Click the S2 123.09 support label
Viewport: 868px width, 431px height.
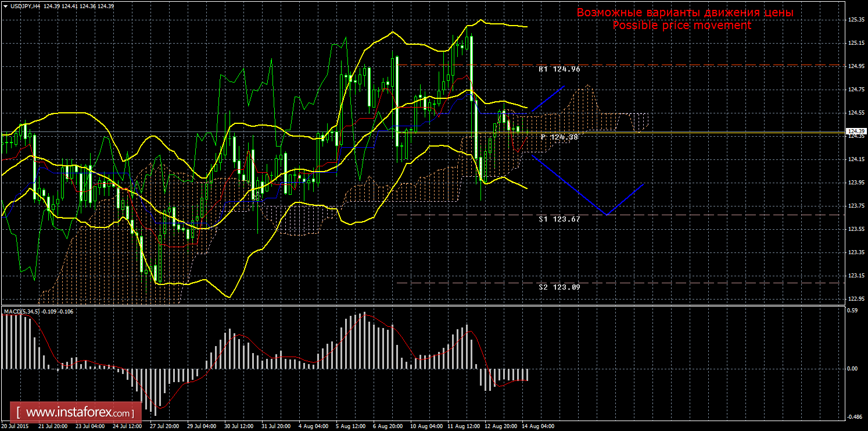click(559, 287)
